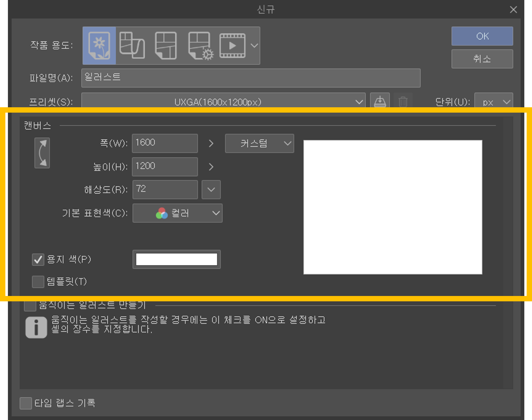532x420 pixels.
Task: Click the white canvas preview thumbnail
Action: pos(393,207)
